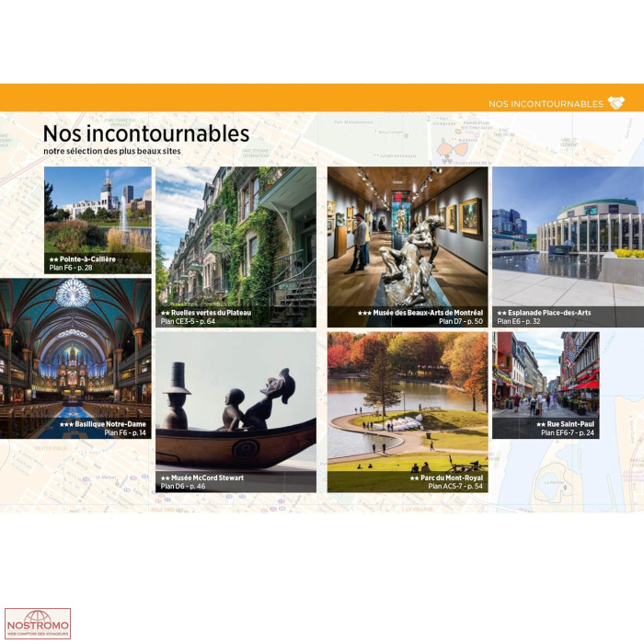Click the 'Rue Saint-Paul' caption
The width and height of the screenshot is (644, 644).
coord(570,424)
